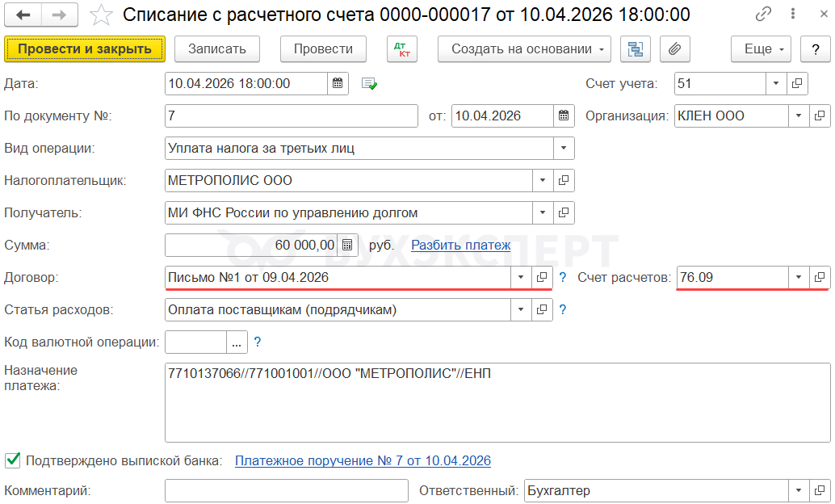Expand the Вид операции dropdown
Screen dimensions: 835x504
[563, 148]
